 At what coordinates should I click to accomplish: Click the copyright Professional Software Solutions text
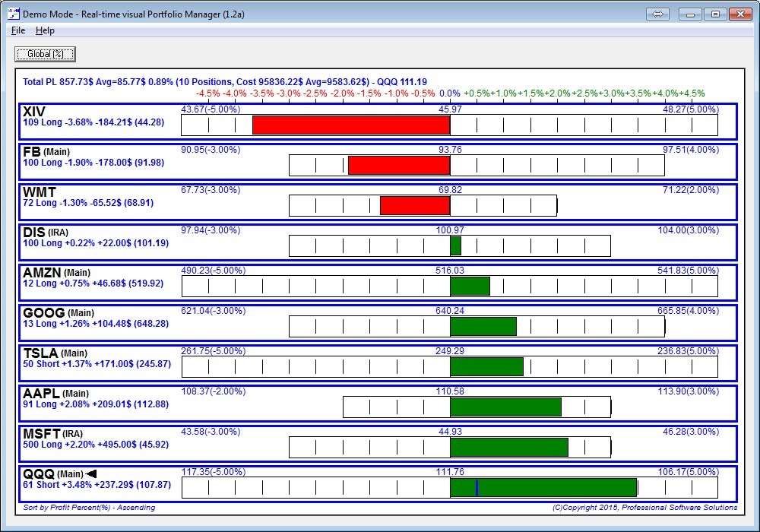[644, 507]
